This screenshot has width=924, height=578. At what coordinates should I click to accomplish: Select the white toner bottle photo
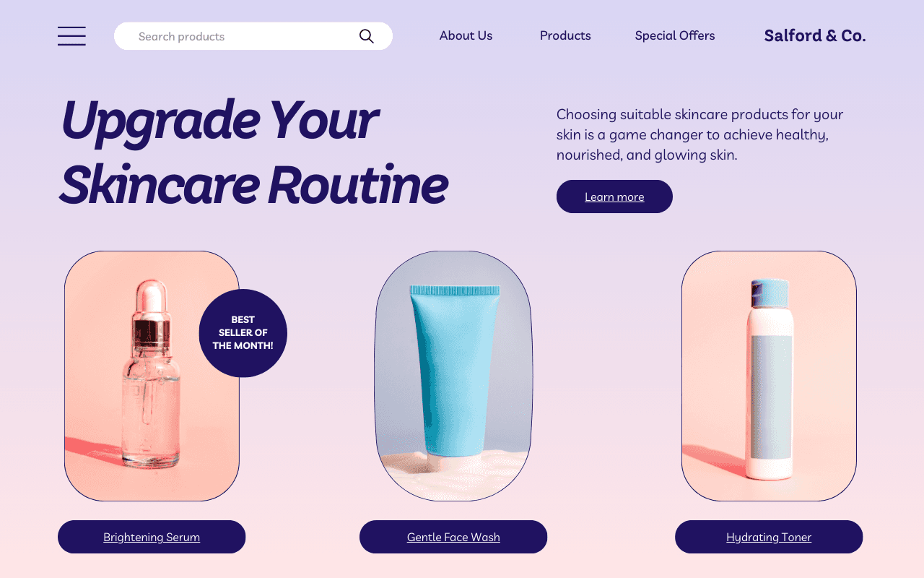point(769,376)
